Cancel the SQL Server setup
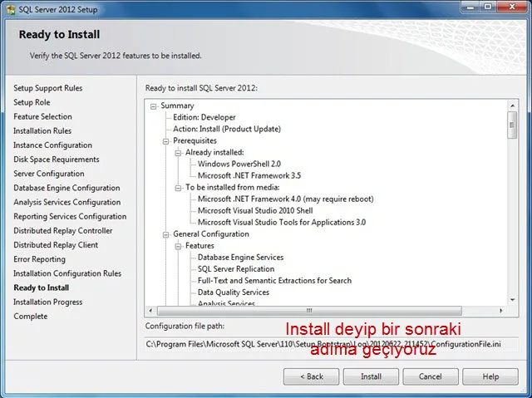 [431, 376]
